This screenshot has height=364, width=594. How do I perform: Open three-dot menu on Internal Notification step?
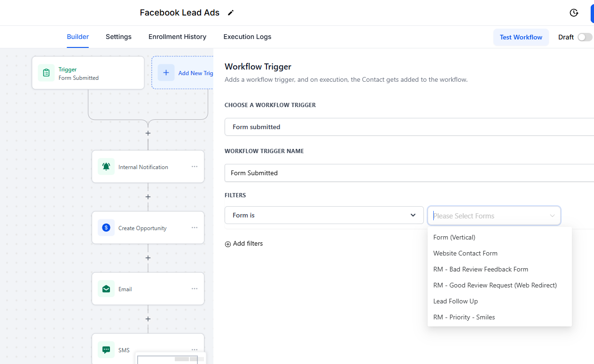(195, 167)
